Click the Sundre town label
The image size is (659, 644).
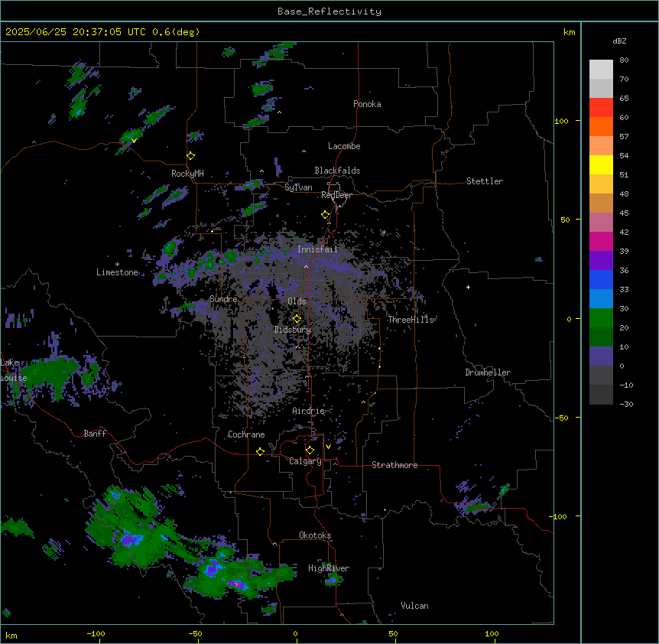click(223, 299)
